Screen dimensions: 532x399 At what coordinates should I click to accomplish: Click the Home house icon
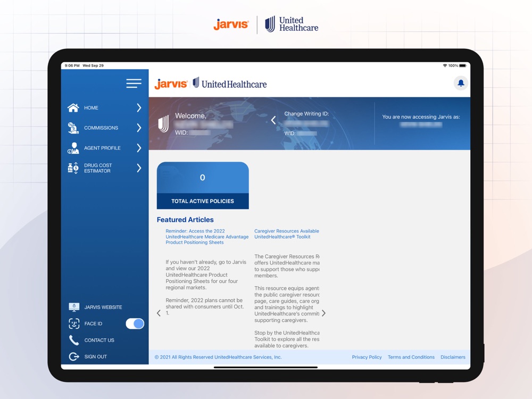tap(73, 107)
